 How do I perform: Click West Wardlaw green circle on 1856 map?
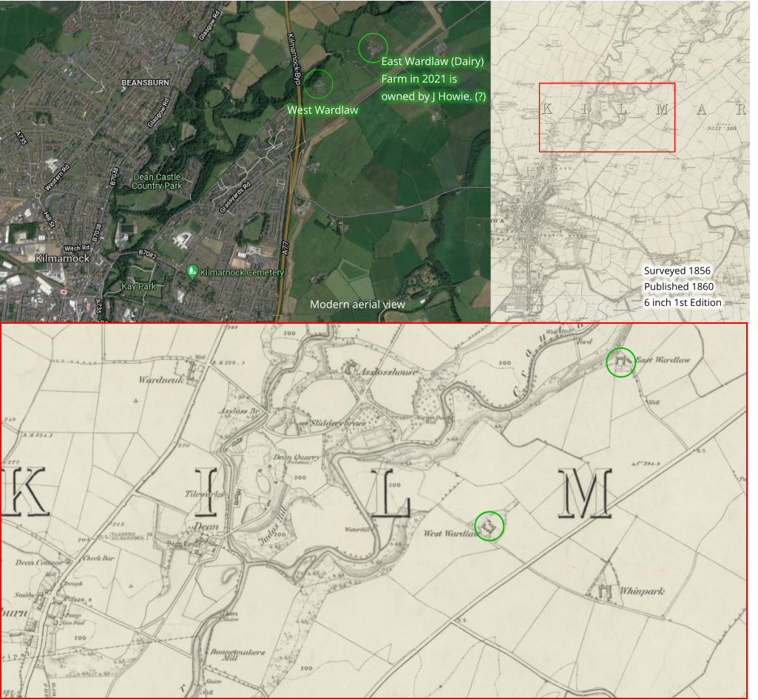[x=489, y=526]
